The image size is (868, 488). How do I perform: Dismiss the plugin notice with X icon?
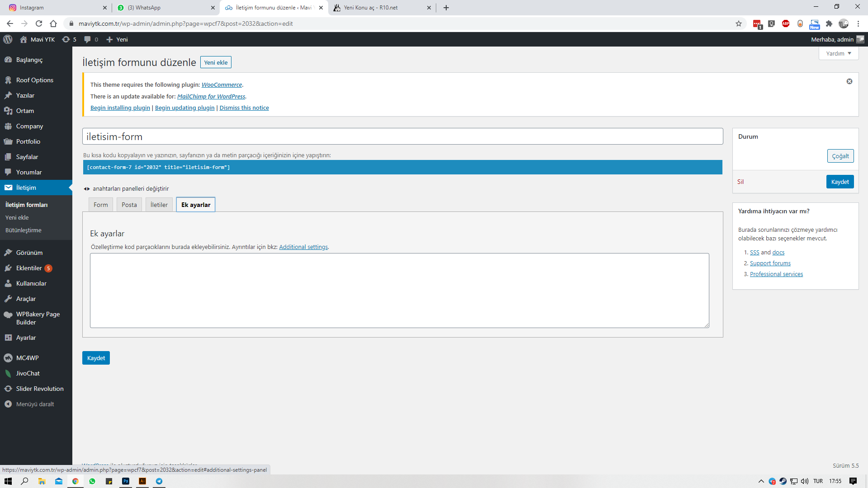tap(849, 81)
